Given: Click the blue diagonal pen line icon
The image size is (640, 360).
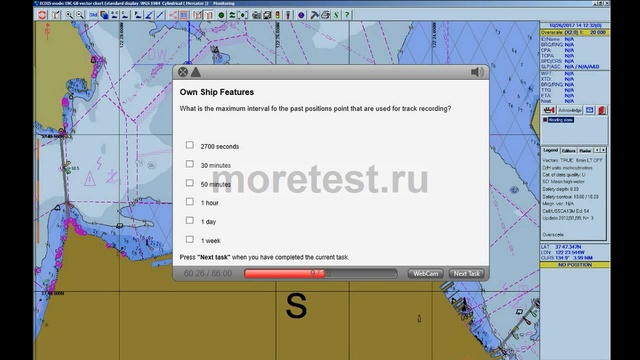Looking at the screenshot, I should (x=149, y=15).
